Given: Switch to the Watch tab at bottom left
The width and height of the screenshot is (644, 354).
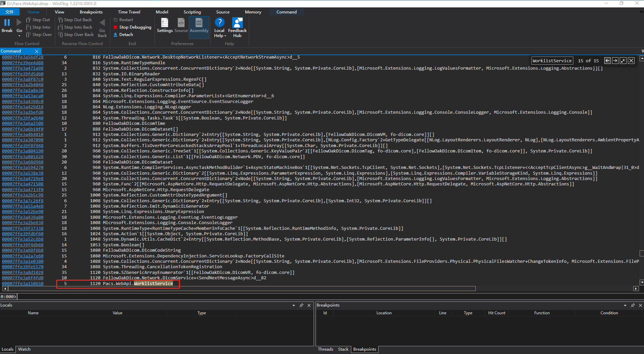Looking at the screenshot, I should pyautogui.click(x=24, y=349).
